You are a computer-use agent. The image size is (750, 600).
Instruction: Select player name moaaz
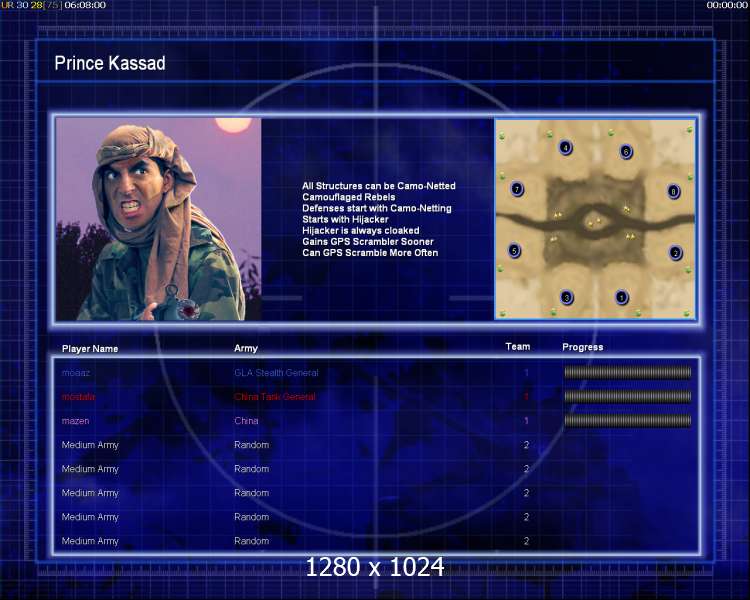pyautogui.click(x=76, y=373)
